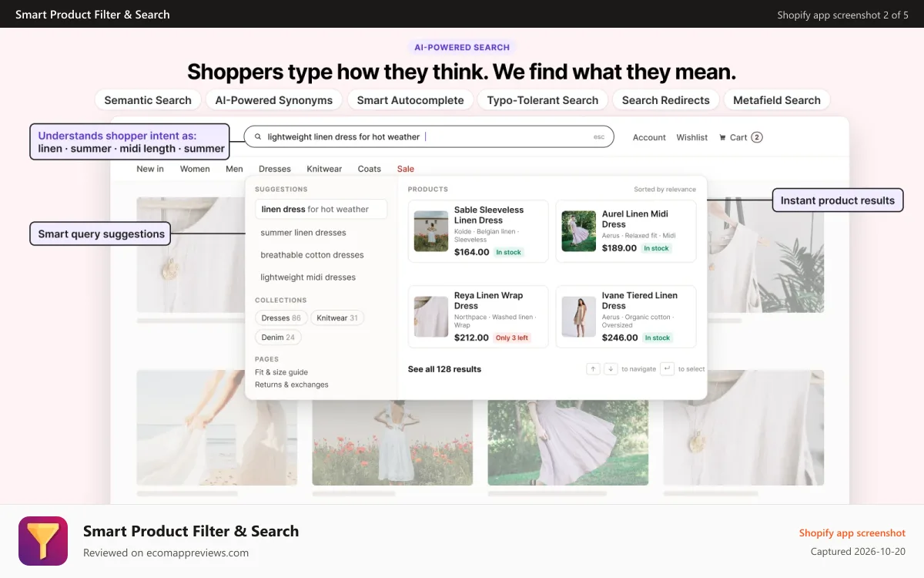Click the Semantic Search feature pill
The width and height of the screenshot is (924, 578).
click(148, 100)
